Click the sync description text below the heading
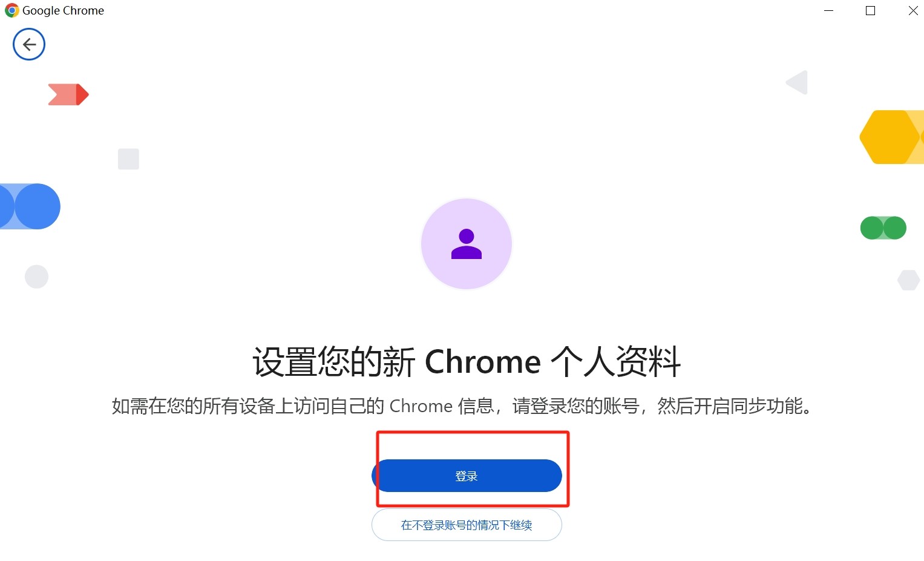Image resolution: width=924 pixels, height=561 pixels. 462,405
